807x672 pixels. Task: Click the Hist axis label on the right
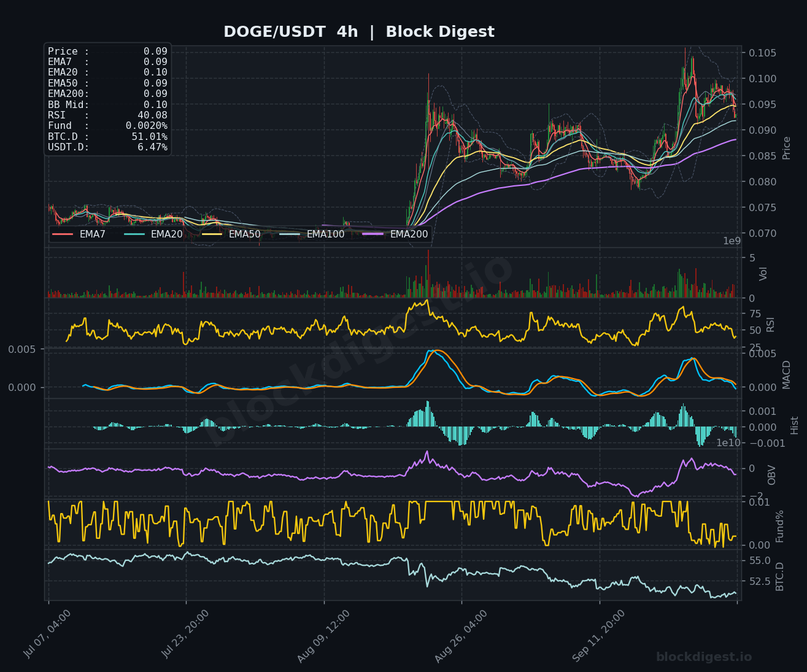point(795,425)
